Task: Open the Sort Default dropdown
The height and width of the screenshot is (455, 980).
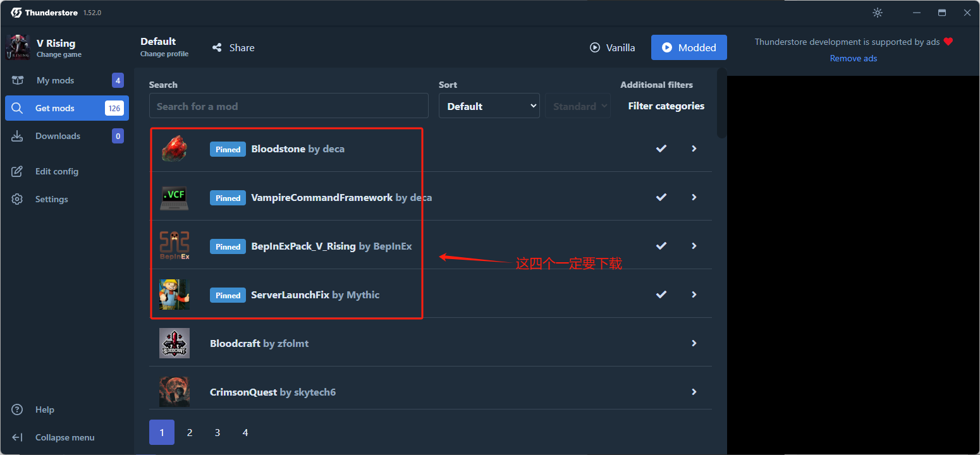Action: tap(489, 106)
